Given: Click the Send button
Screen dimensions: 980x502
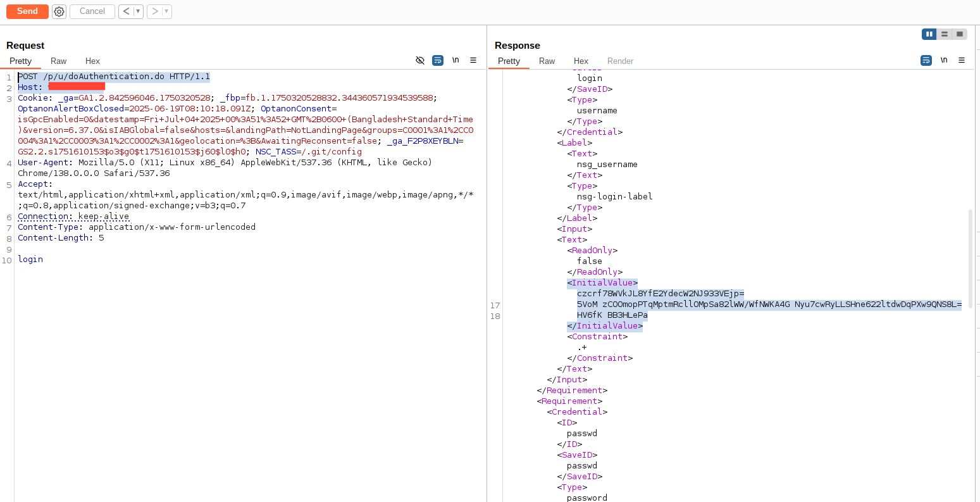Looking at the screenshot, I should tap(27, 11).
